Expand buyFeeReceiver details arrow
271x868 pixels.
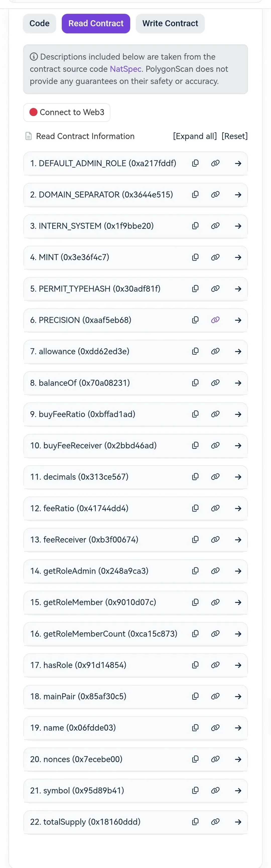click(x=238, y=445)
